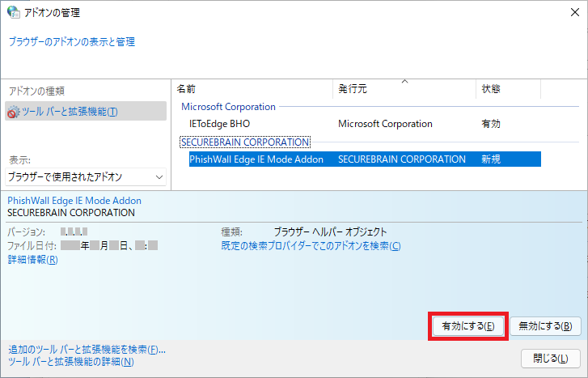Click the 有効にする(E) button
The height and width of the screenshot is (378, 588).
pyautogui.click(x=468, y=326)
